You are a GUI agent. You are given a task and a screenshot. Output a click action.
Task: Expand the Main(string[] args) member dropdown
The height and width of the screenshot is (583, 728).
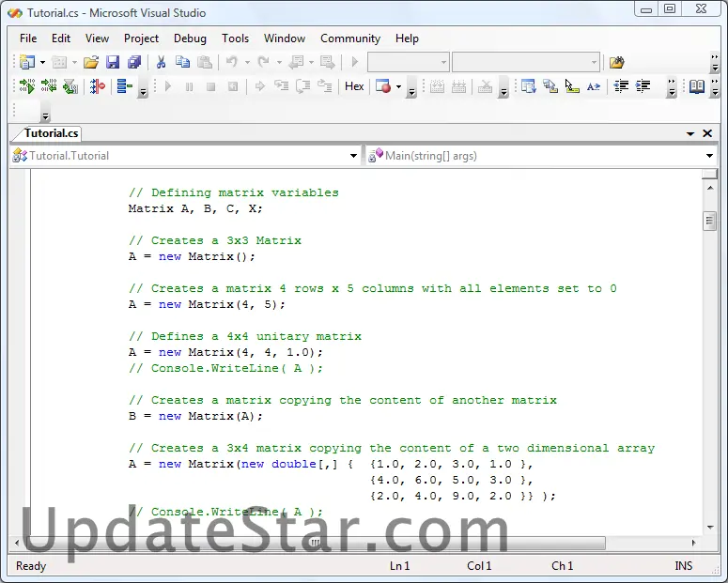pyautogui.click(x=709, y=156)
